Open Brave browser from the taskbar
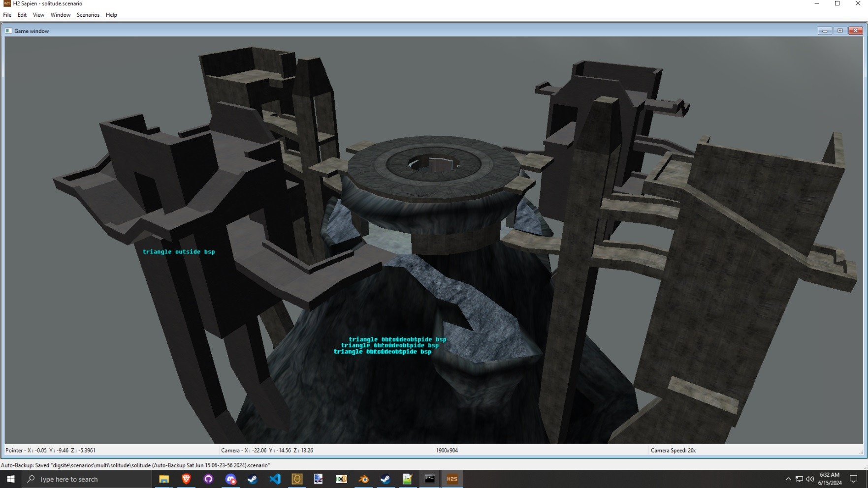This screenshot has height=488, width=868. (187, 479)
